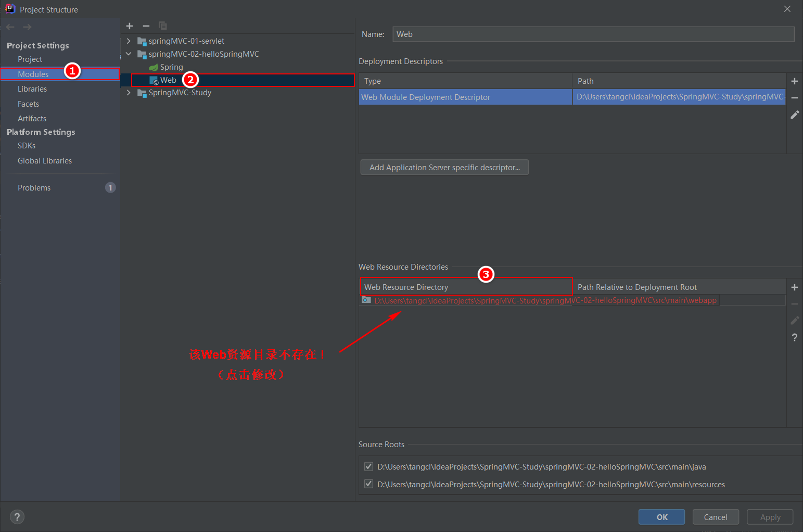This screenshot has width=803, height=532.
Task: Remove web resource directory minus icon
Action: point(795,304)
